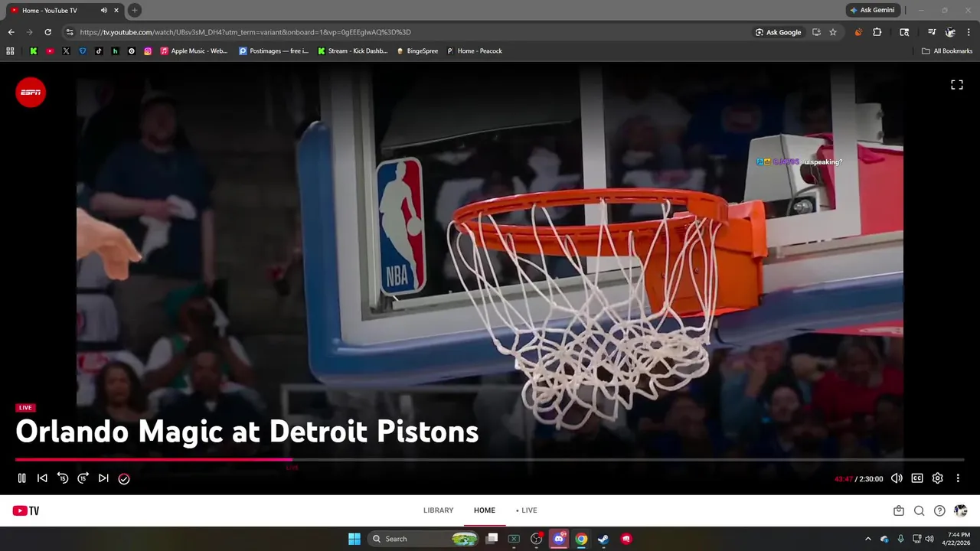Toggle closed captions (CC)
This screenshot has height=551, width=980.
pyautogui.click(x=917, y=478)
